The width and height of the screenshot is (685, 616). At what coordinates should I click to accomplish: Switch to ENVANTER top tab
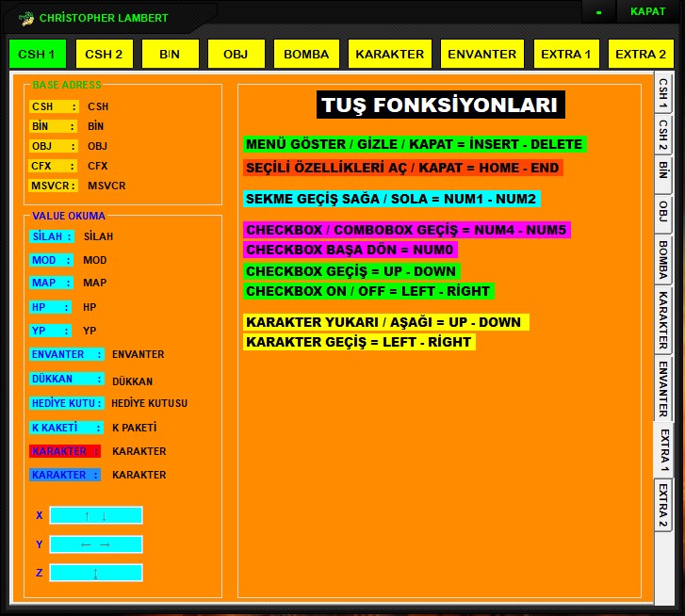click(481, 54)
